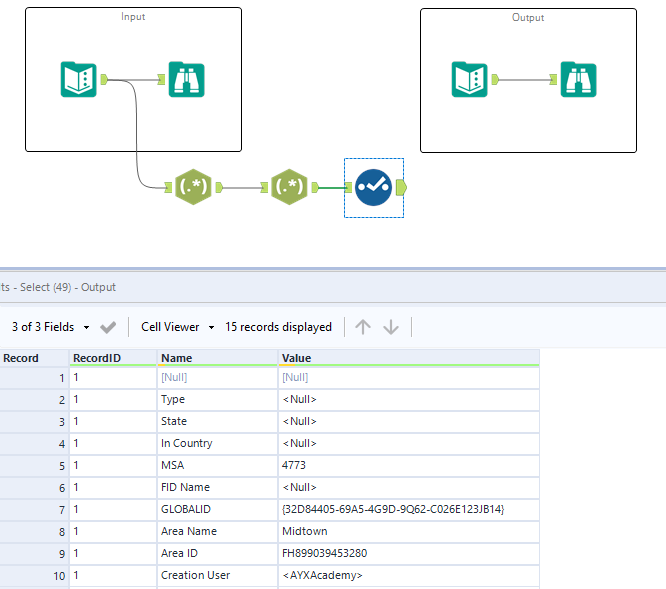Click the second RegEx tool on canvas

point(290,186)
